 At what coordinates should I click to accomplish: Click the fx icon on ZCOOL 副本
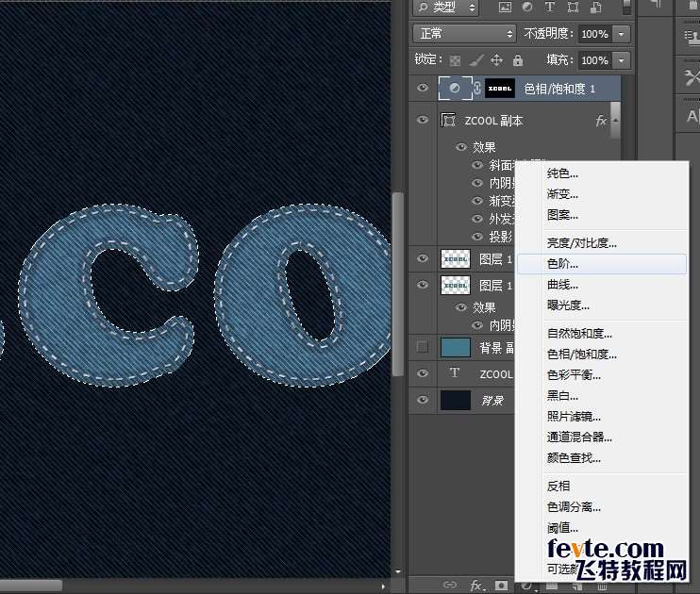tap(600, 121)
